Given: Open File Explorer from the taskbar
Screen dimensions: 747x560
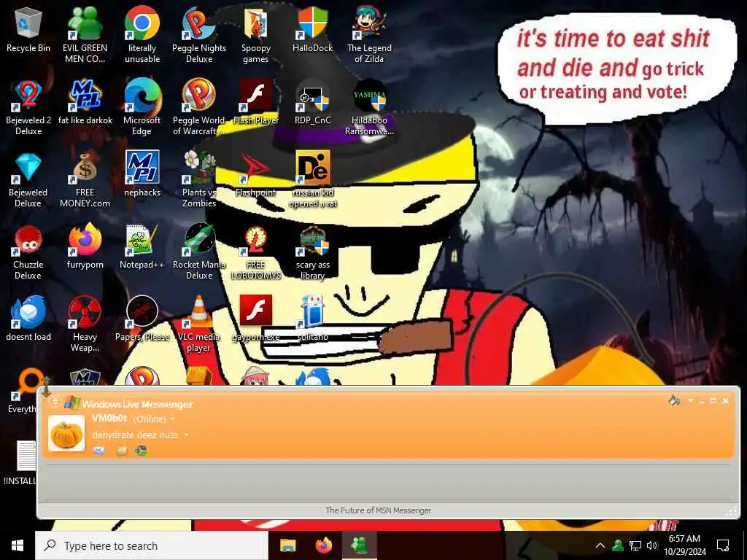Looking at the screenshot, I should [287, 545].
